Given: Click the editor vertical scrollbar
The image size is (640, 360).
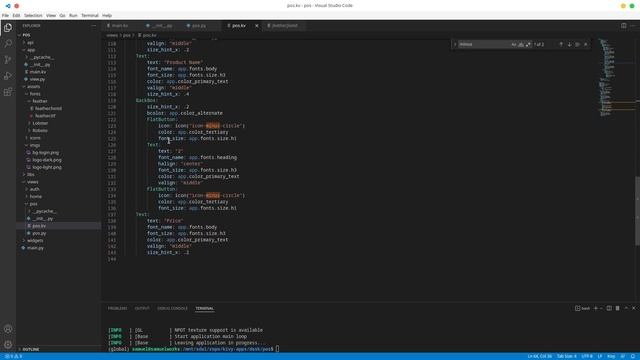Looking at the screenshot, I should [x=638, y=211].
